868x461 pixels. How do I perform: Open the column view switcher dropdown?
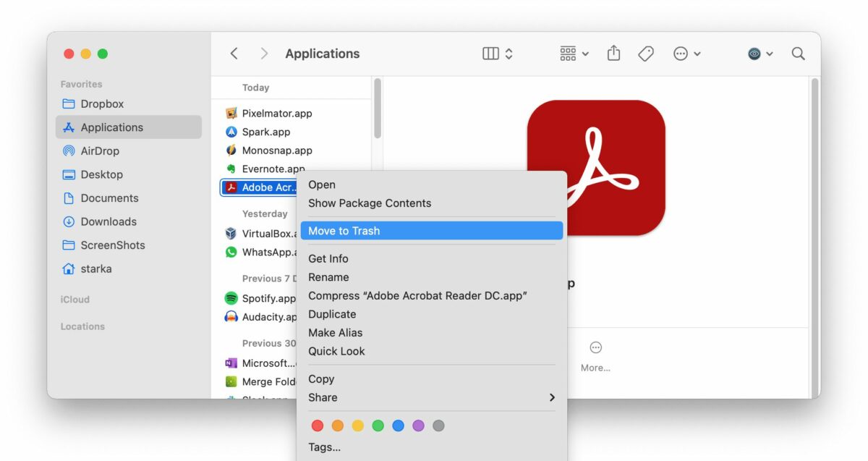coord(498,54)
